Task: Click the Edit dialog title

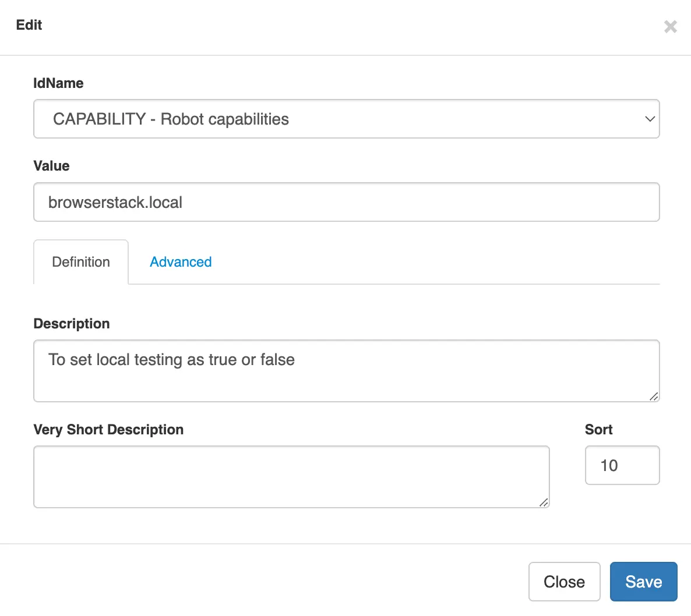Action: click(x=29, y=25)
